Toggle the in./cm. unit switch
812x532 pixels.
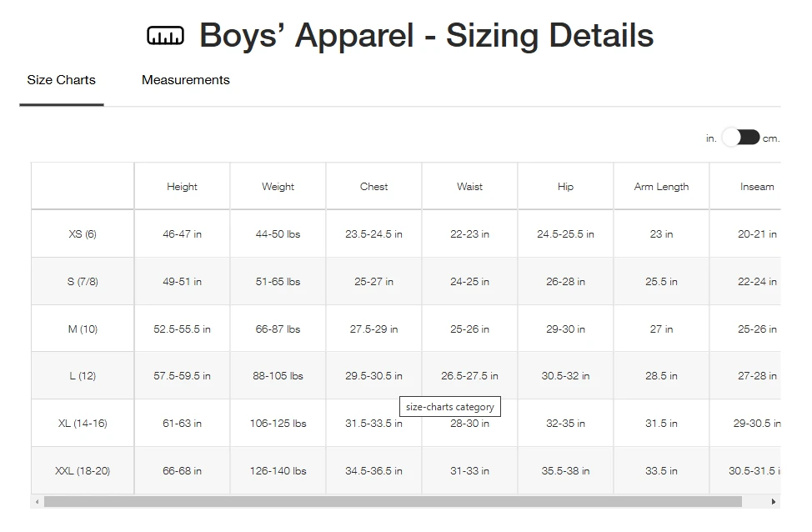pos(740,138)
